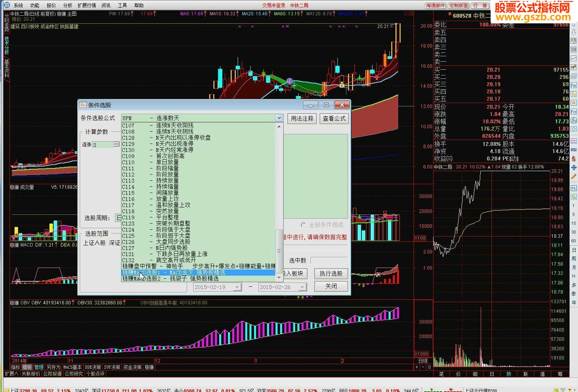Click the colored grid table icon
The image size is (578, 392).
(574, 50)
